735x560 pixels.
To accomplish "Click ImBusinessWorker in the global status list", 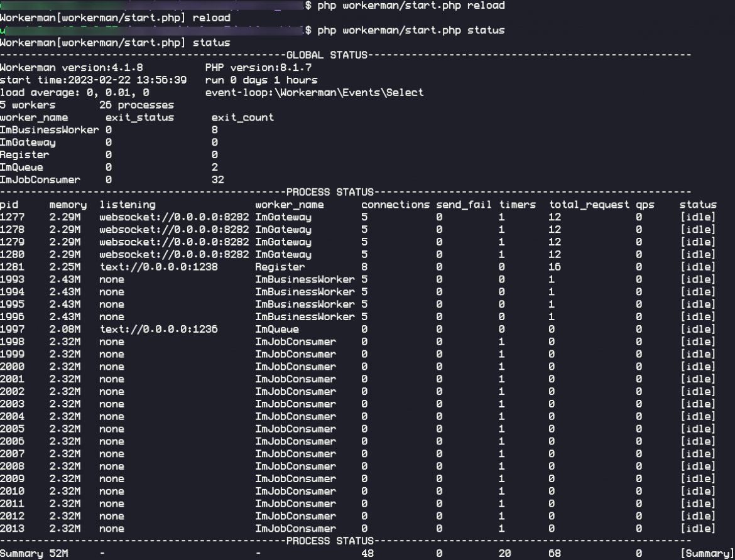I will [x=49, y=130].
